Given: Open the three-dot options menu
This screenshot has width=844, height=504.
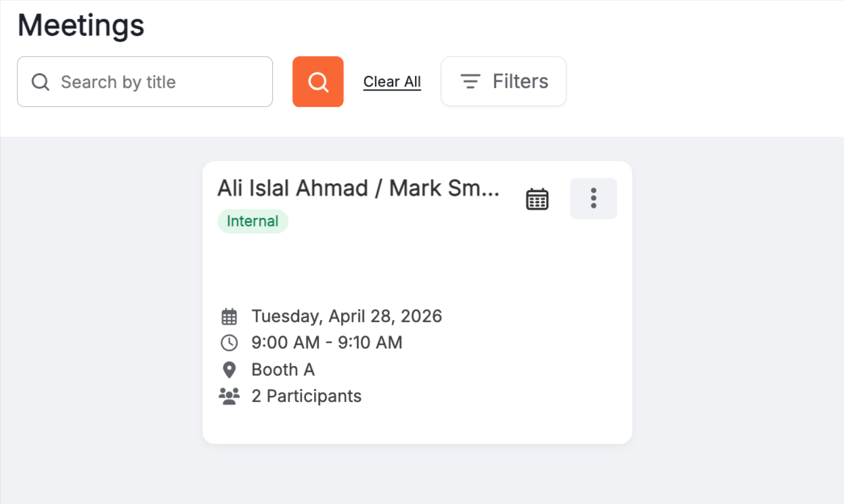Looking at the screenshot, I should click(593, 198).
